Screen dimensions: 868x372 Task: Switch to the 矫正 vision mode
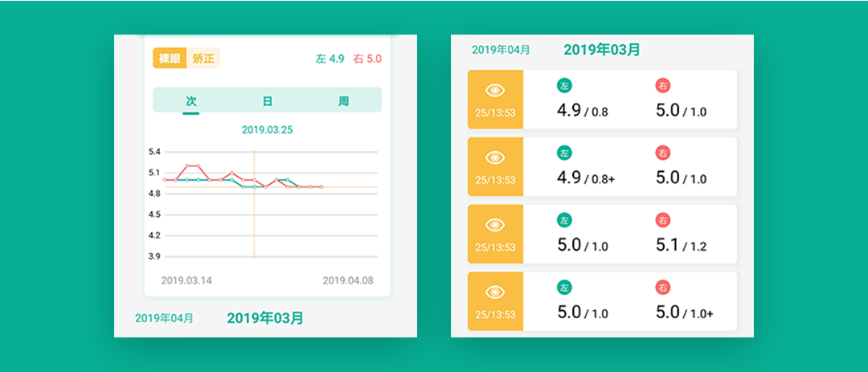[x=203, y=58]
